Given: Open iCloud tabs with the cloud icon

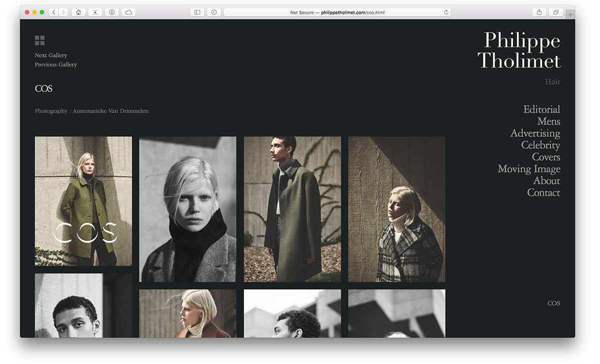Looking at the screenshot, I should point(128,12).
